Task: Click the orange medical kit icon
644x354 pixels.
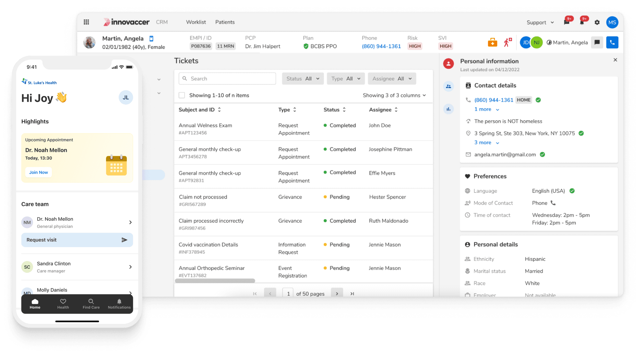Action: [492, 42]
